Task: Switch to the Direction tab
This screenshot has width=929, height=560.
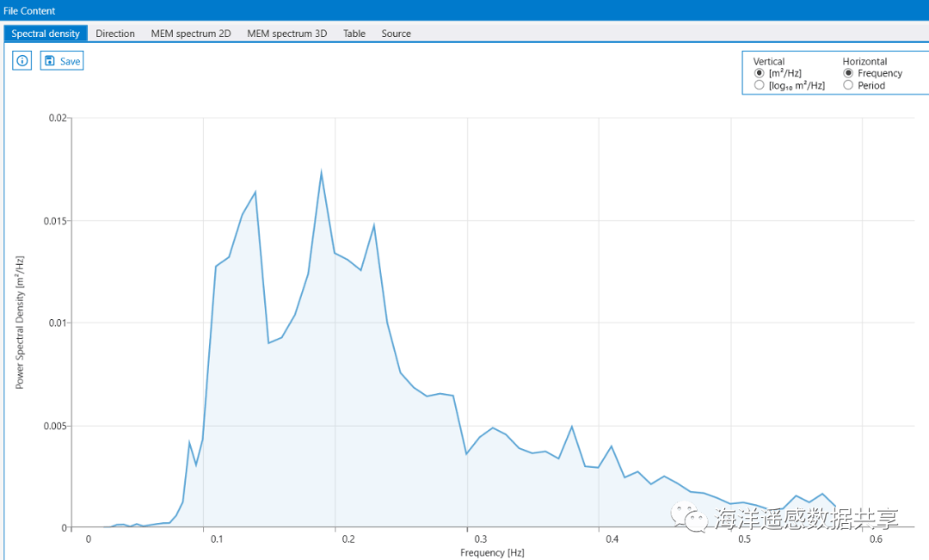Action: 115,34
